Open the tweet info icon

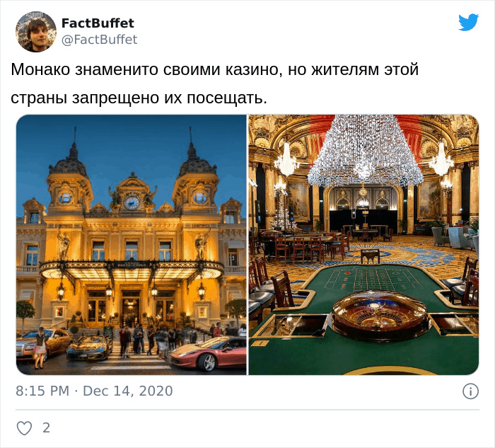pos(470,391)
